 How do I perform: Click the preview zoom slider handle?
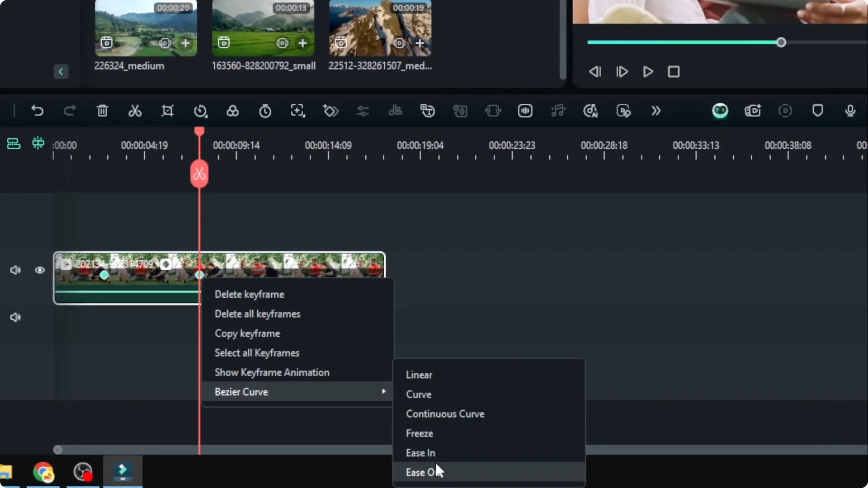[781, 42]
